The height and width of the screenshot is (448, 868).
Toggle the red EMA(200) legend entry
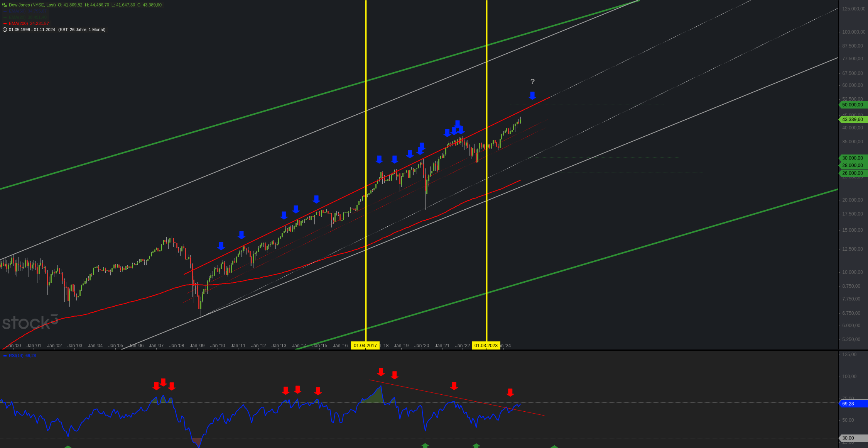29,24
